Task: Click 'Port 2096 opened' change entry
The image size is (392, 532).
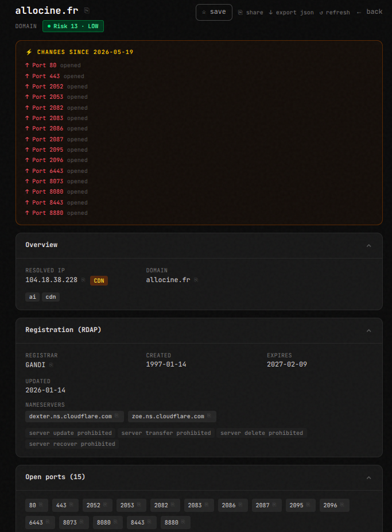Action: [x=56, y=160]
